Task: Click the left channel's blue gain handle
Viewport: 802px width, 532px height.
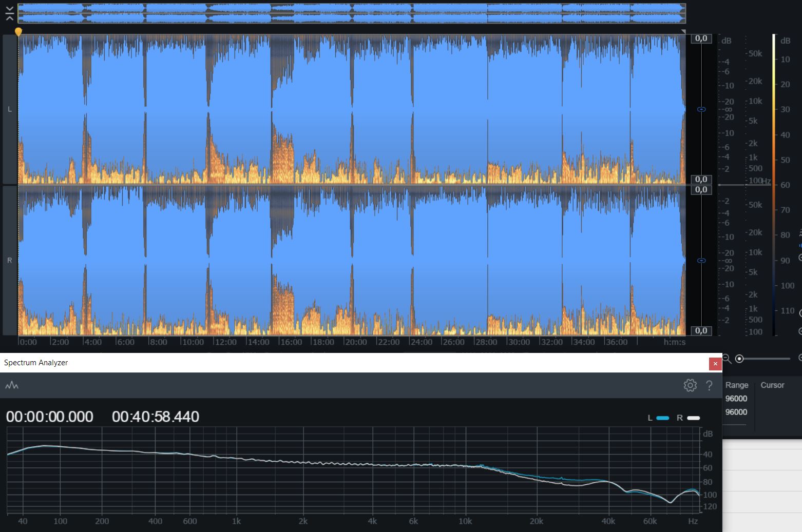Action: pyautogui.click(x=701, y=109)
